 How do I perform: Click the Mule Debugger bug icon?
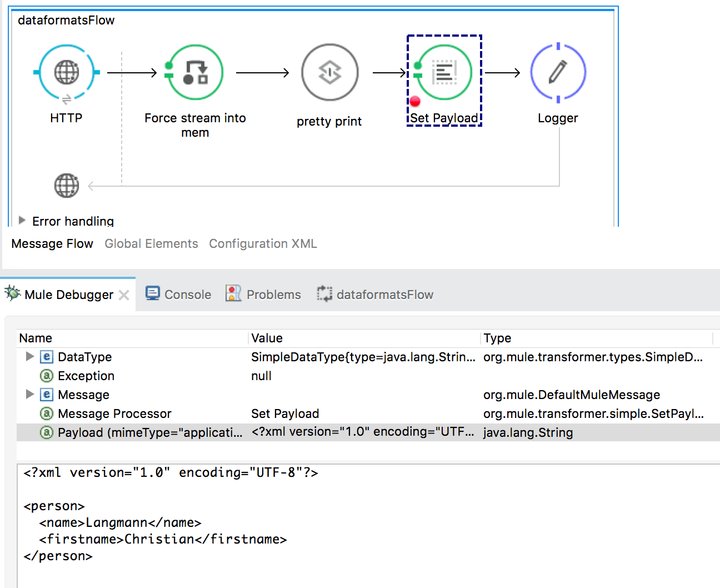click(12, 293)
